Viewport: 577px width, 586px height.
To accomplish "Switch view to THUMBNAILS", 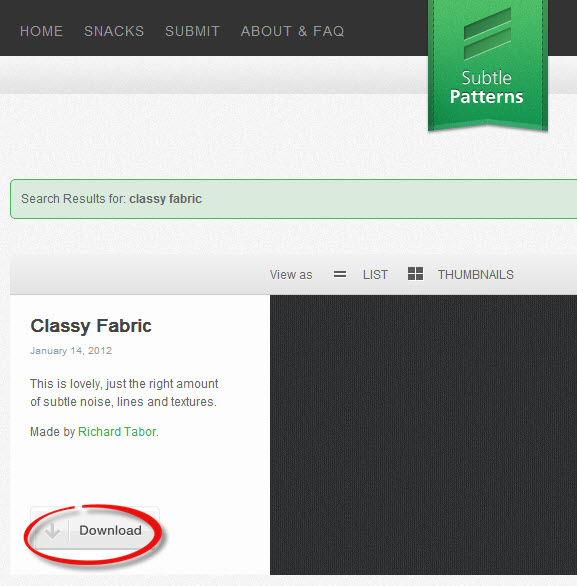I will click(x=476, y=275).
